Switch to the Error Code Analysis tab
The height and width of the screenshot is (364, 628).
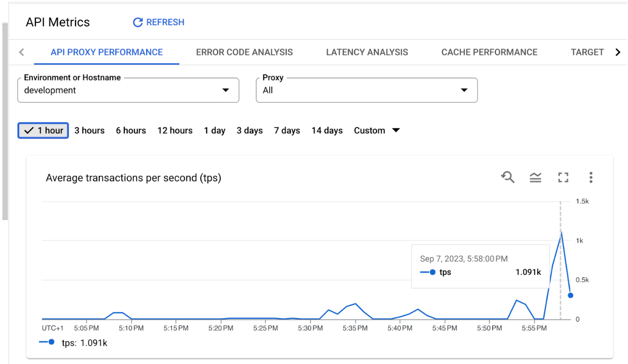coord(244,52)
